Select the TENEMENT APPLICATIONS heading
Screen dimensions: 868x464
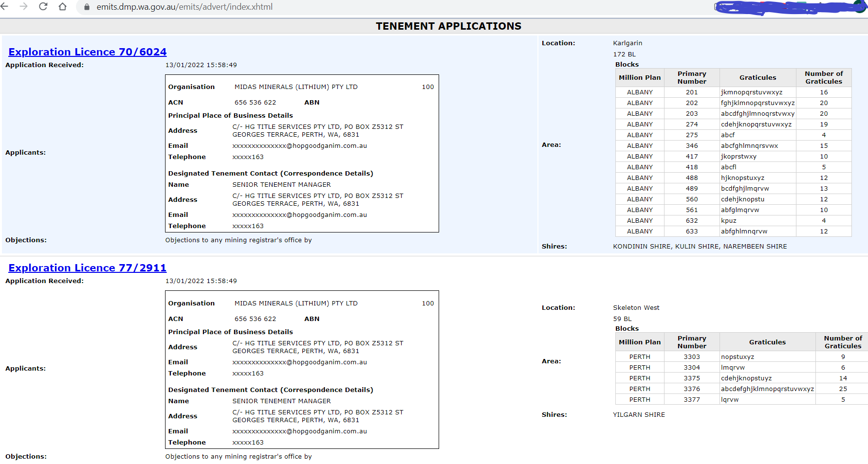pyautogui.click(x=448, y=26)
